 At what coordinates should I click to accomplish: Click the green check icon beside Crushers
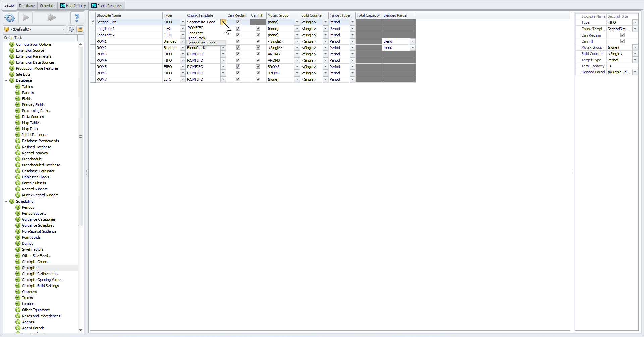[18, 292]
